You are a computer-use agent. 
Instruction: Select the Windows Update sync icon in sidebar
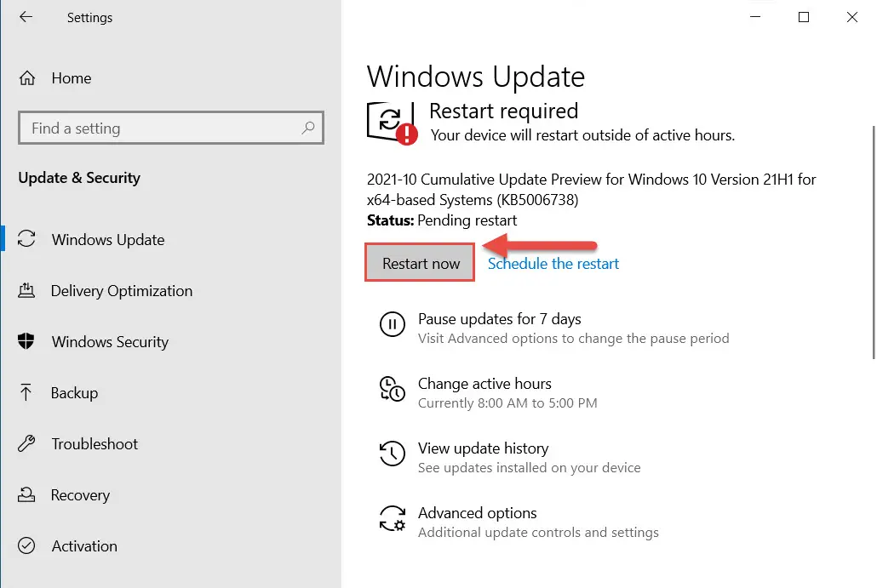26,239
